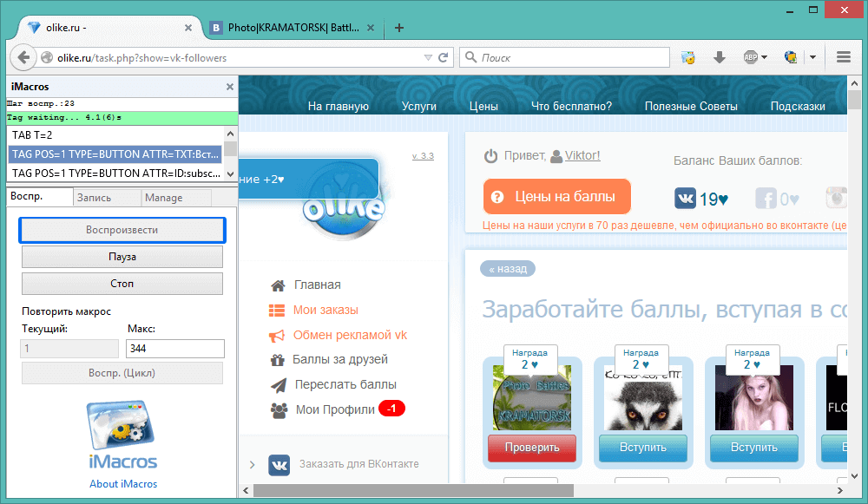868x504 pixels.
Task: Open the Photo Battles KRAMATORSK thumbnail
Action: tap(532, 397)
